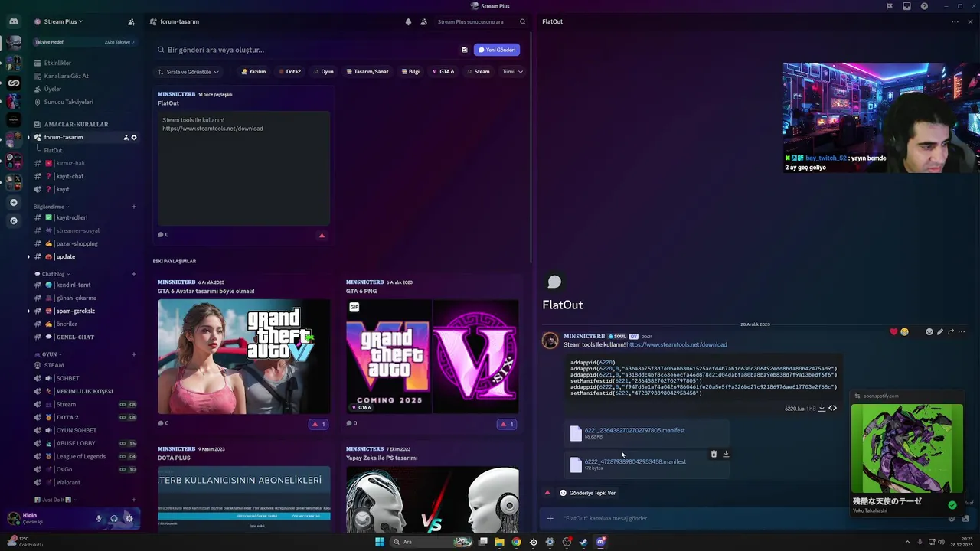Open the GTA 6 Avatar post thumbnail
This screenshot has width=980, height=551.
[x=244, y=357]
